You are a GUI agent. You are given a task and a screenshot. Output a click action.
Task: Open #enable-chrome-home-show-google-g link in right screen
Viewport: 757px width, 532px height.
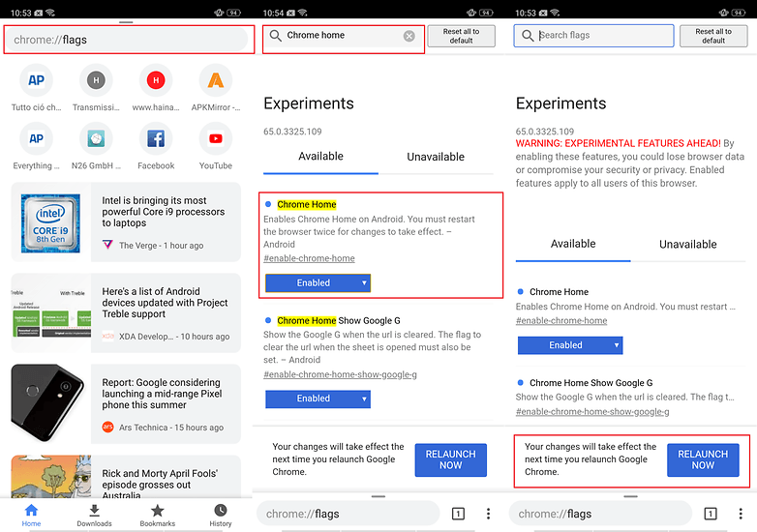point(592,412)
